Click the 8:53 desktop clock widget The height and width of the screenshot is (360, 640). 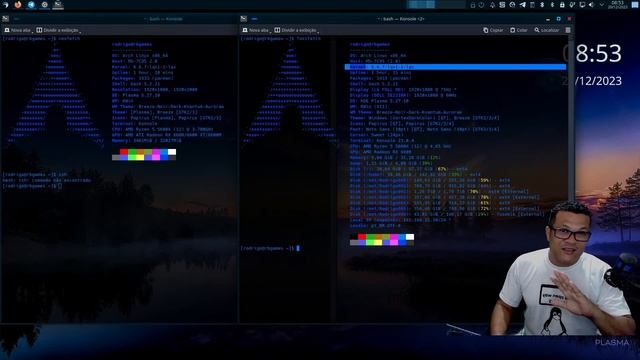coord(593,53)
